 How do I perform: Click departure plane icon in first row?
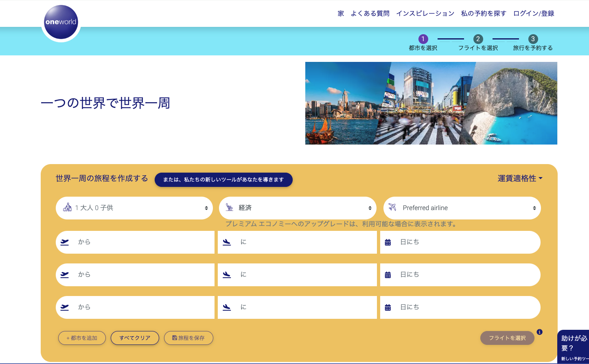[x=65, y=242]
